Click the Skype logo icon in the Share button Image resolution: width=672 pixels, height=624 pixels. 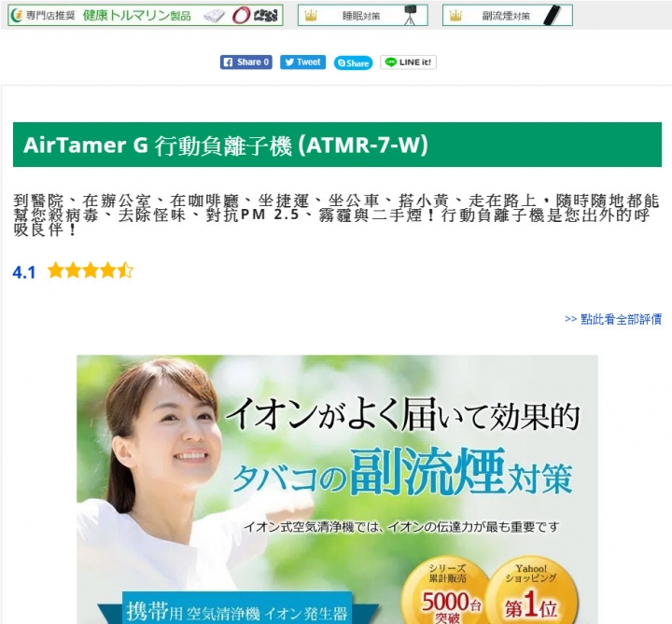click(342, 63)
